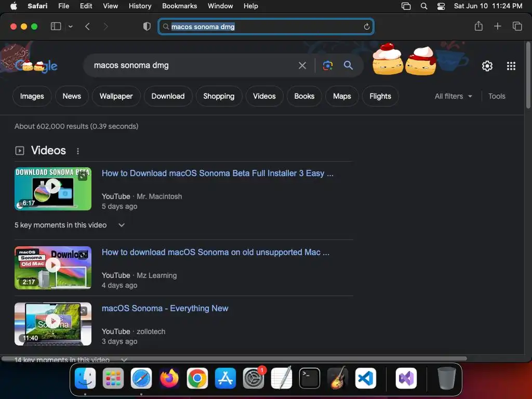Show the tab overview
The image size is (532, 399).
click(x=517, y=26)
